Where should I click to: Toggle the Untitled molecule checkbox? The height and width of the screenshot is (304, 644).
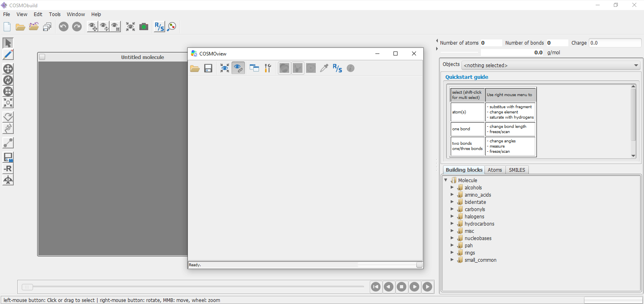pos(42,57)
